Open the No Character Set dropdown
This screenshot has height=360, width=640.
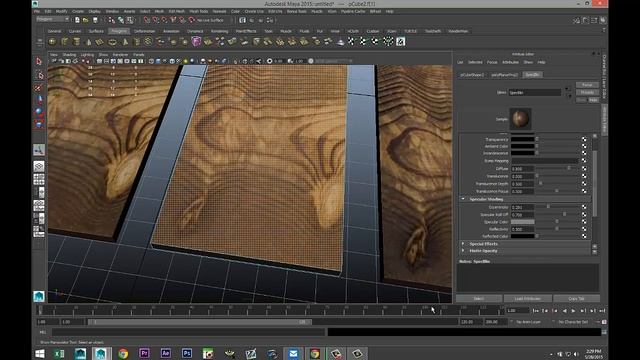coord(573,322)
